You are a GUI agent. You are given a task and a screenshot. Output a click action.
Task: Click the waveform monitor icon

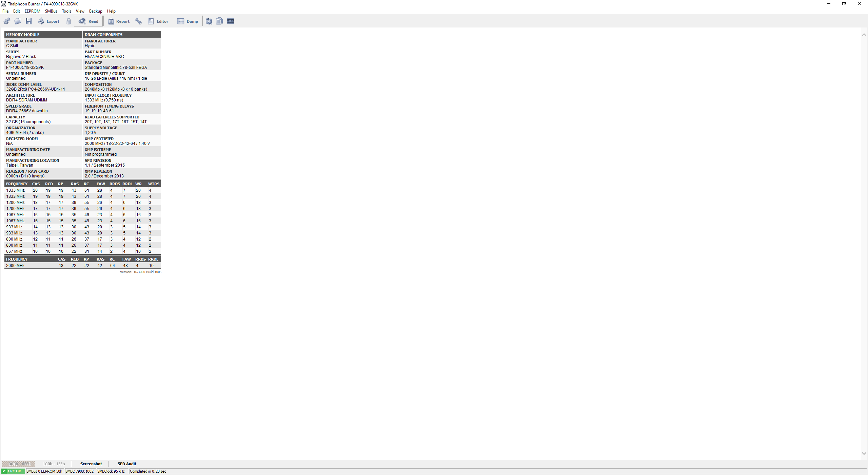coord(231,21)
